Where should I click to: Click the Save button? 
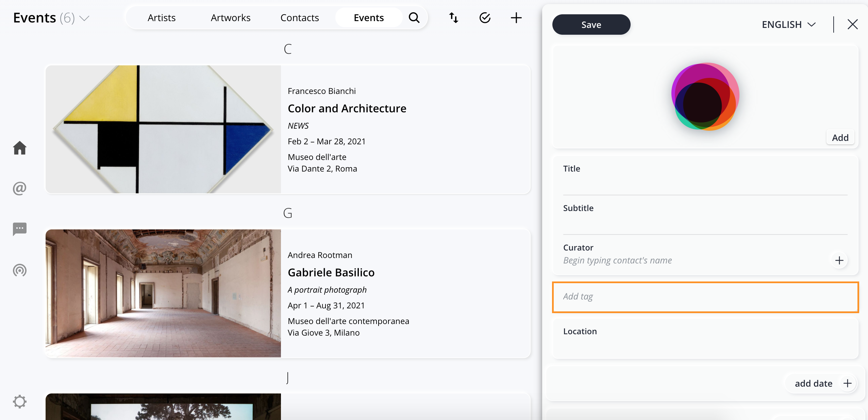coord(591,25)
